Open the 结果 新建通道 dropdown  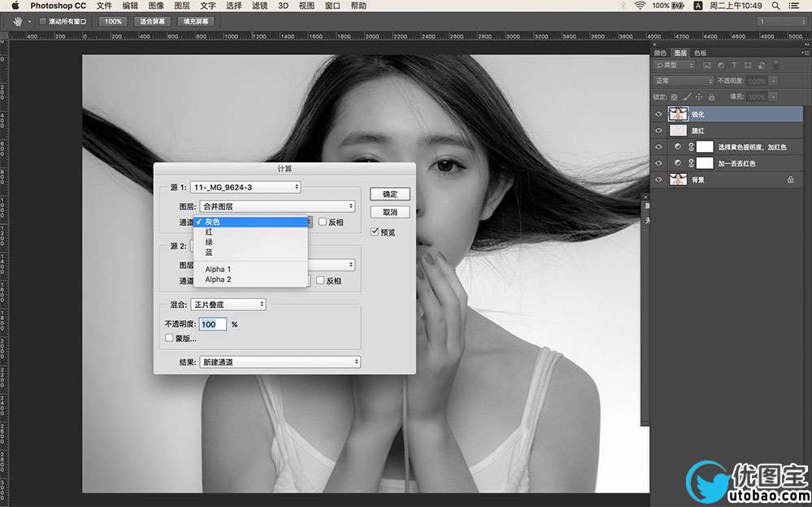point(280,362)
